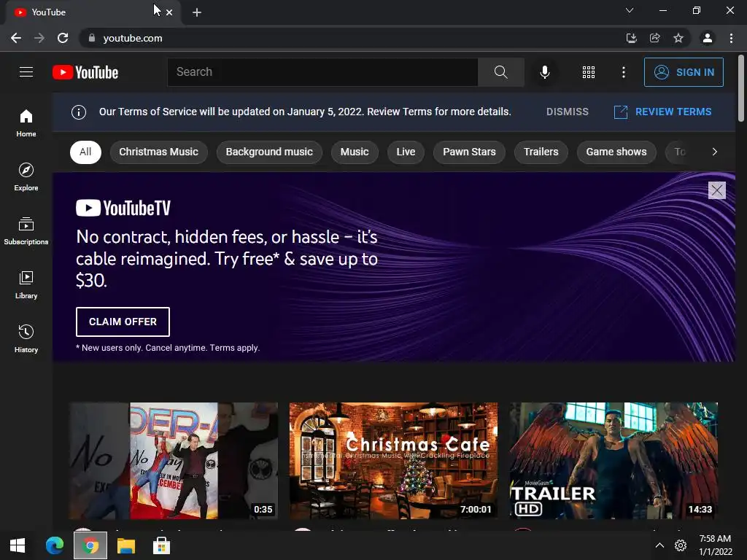Select the Pawn Stars chip
Image resolution: width=747 pixels, height=560 pixels.
pyautogui.click(x=469, y=152)
